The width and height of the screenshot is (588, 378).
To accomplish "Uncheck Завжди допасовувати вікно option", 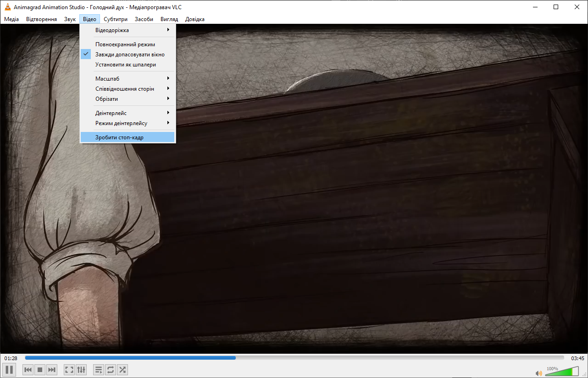I will click(128, 55).
